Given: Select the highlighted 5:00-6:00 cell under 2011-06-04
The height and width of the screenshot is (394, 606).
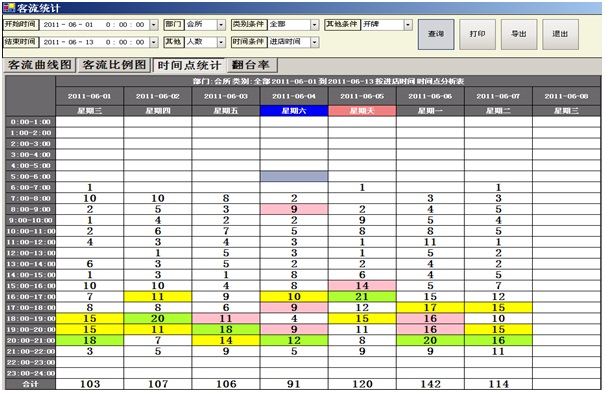Looking at the screenshot, I should (294, 176).
